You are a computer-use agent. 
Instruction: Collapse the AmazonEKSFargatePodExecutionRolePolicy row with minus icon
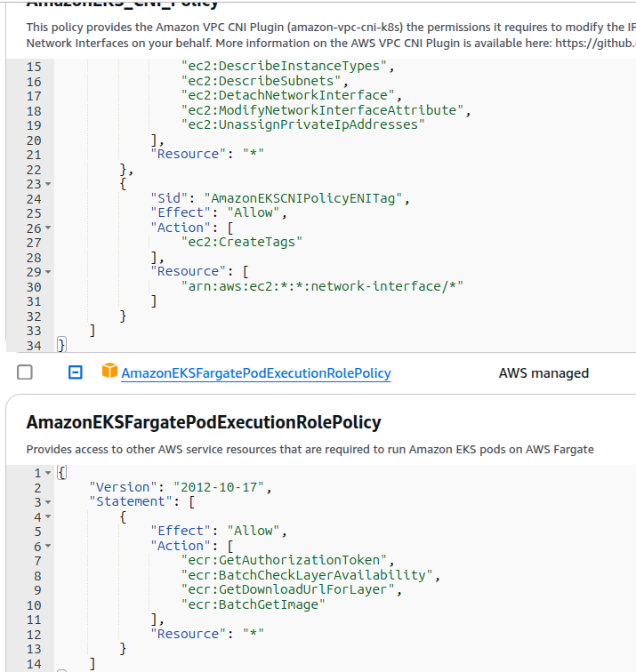tap(76, 372)
